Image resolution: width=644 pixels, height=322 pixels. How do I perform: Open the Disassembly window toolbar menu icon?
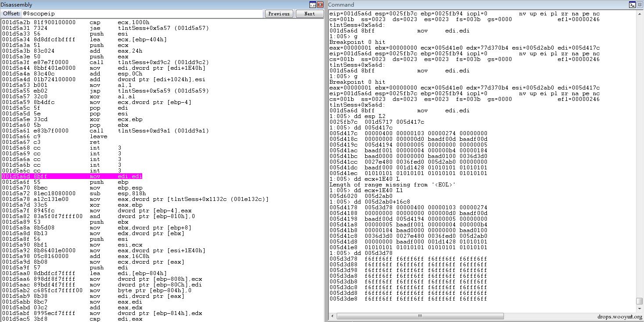(x=313, y=5)
